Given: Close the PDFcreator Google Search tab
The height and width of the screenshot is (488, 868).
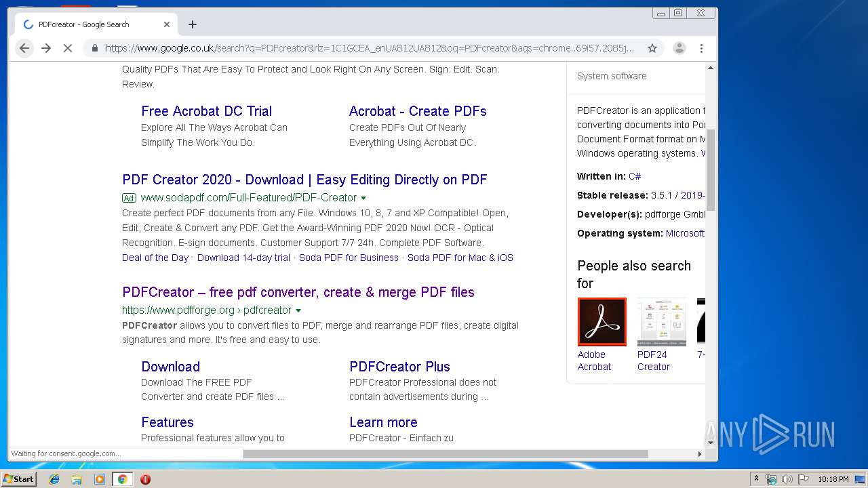Looking at the screenshot, I should (167, 24).
